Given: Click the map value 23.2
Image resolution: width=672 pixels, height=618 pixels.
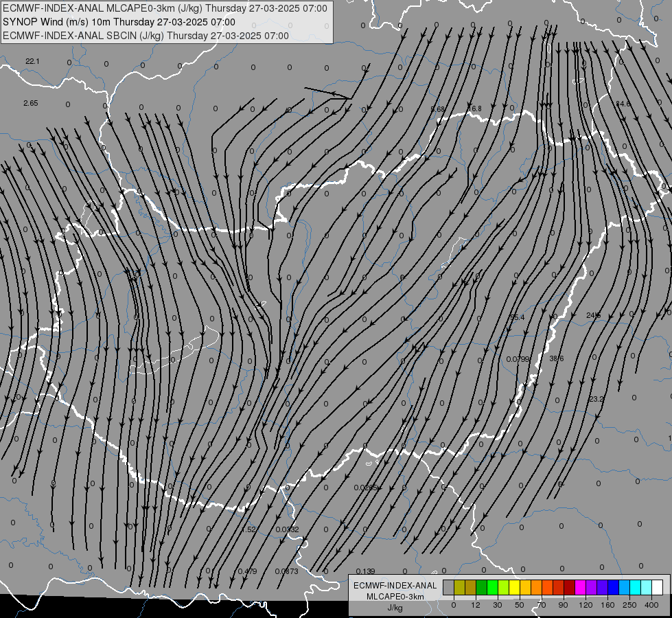Looking at the screenshot, I should coord(596,399).
